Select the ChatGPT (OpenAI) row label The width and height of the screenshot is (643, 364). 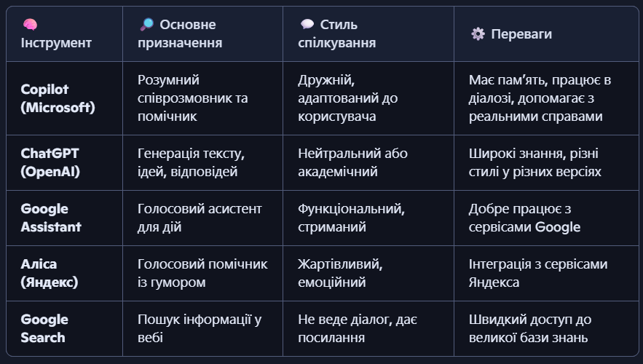pyautogui.click(x=51, y=162)
